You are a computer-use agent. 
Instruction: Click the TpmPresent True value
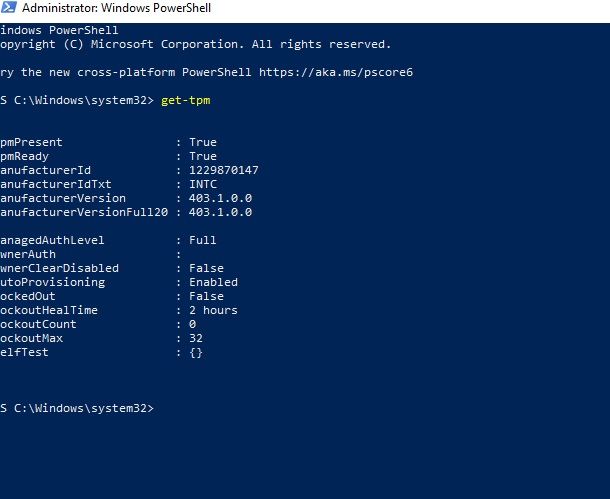[x=203, y=142]
